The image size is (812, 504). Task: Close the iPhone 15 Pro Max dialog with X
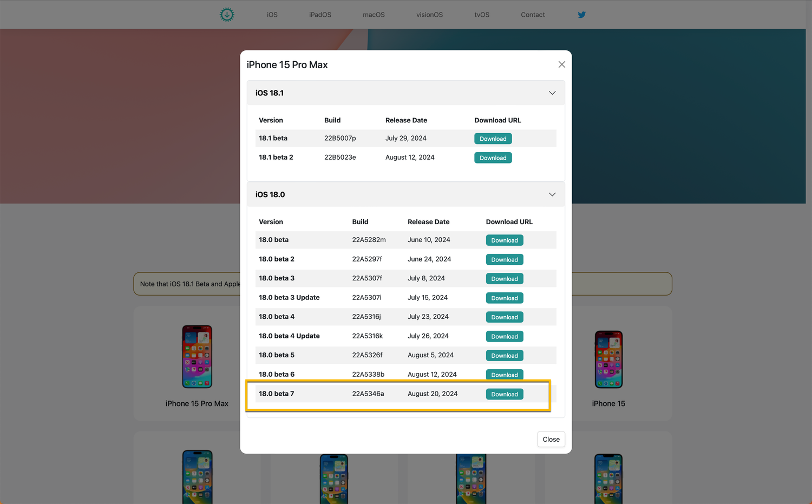tap(562, 64)
